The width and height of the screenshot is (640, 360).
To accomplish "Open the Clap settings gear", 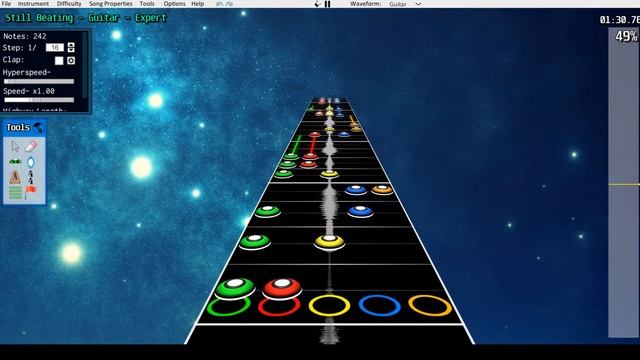I will 71,60.
